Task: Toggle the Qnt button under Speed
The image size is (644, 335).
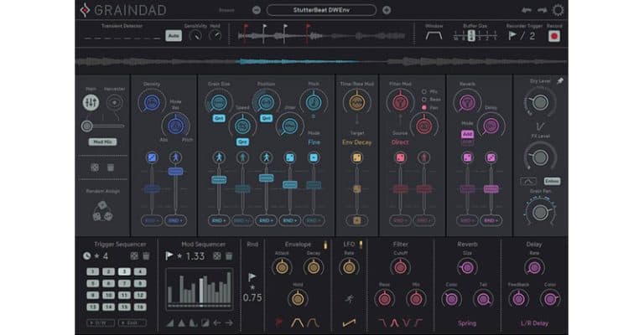Action: (242, 142)
